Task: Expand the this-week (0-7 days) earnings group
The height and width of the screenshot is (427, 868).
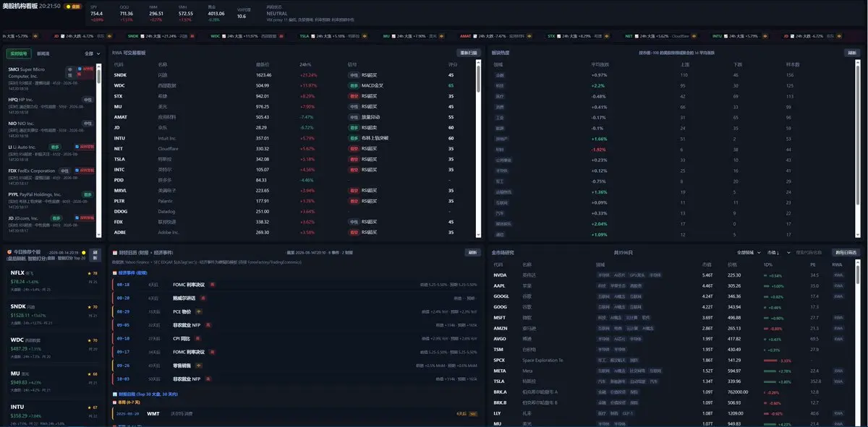Action: [x=128, y=402]
